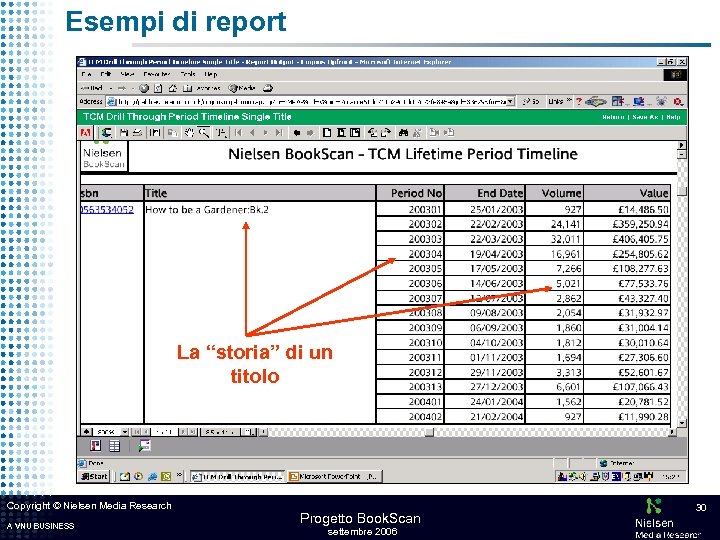The image size is (720, 540).
Task: Expand the Links toolbar chevron
Action: [x=568, y=101]
